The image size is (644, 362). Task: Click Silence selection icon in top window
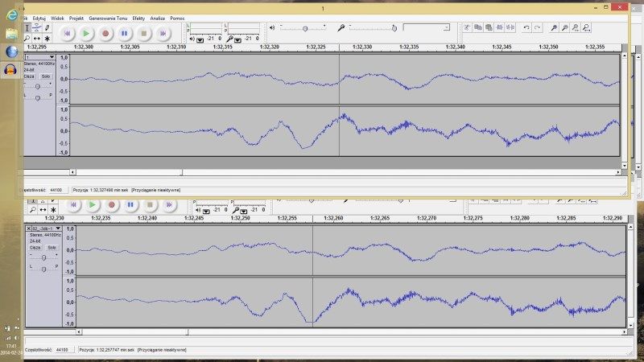(x=510, y=27)
